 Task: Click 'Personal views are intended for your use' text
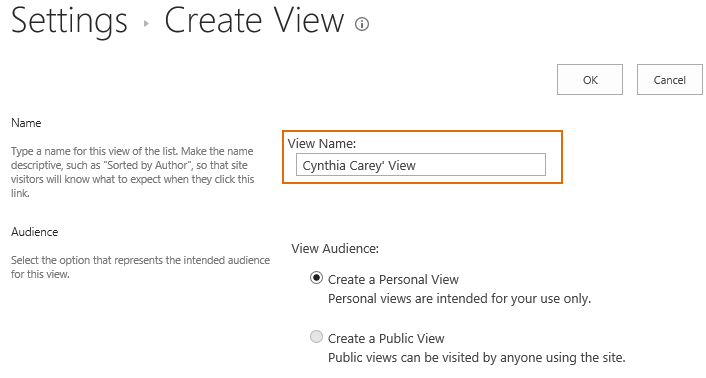[459, 299]
